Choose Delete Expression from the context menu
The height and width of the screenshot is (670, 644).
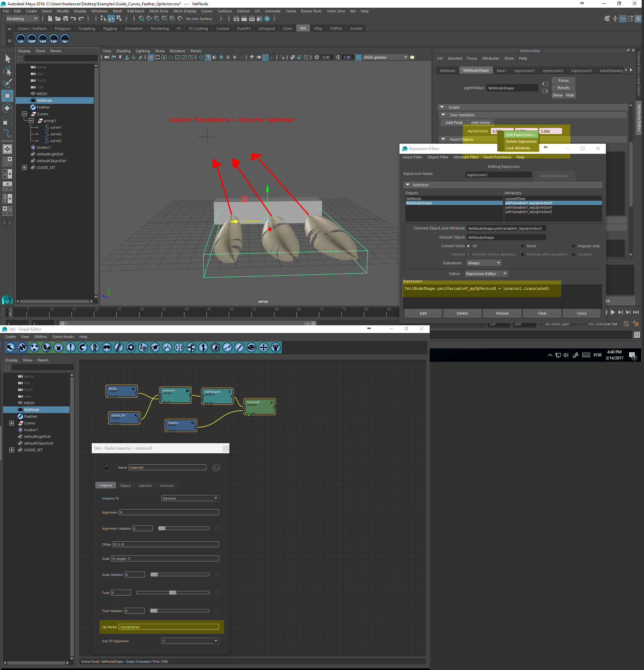point(521,141)
